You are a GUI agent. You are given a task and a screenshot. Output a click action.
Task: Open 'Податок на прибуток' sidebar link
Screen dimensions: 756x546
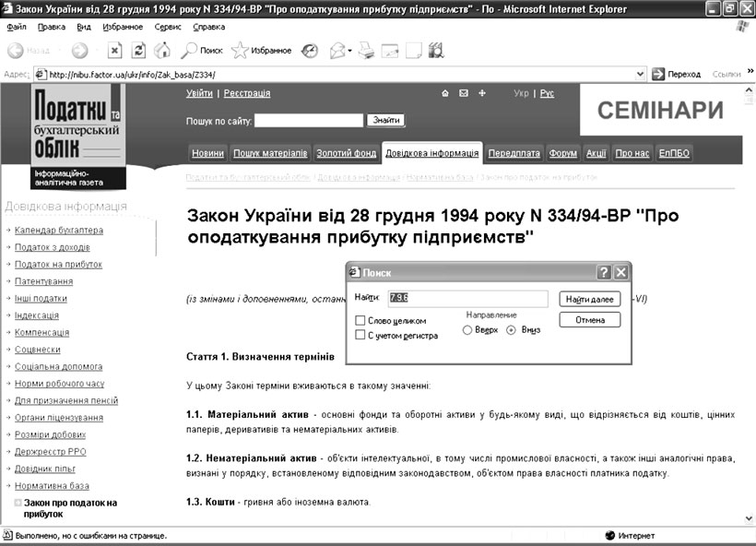[58, 264]
